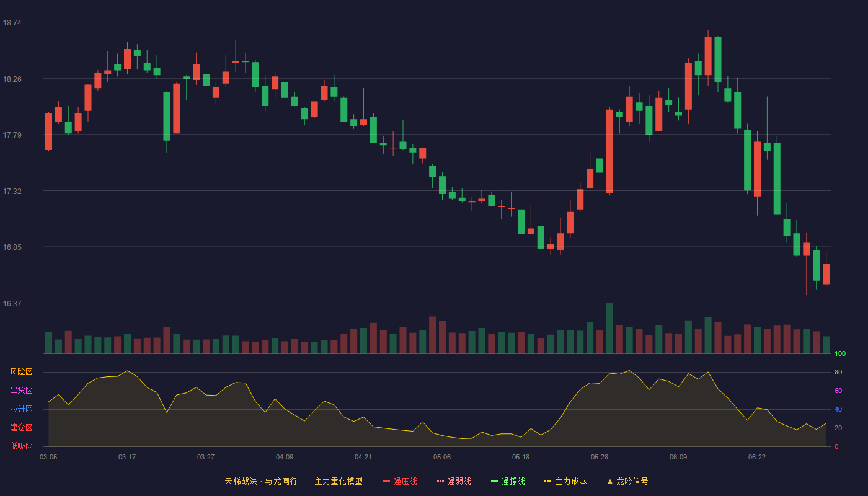This screenshot has width=868, height=496.
Task: Click the 03-17 date label
Action: click(x=127, y=457)
